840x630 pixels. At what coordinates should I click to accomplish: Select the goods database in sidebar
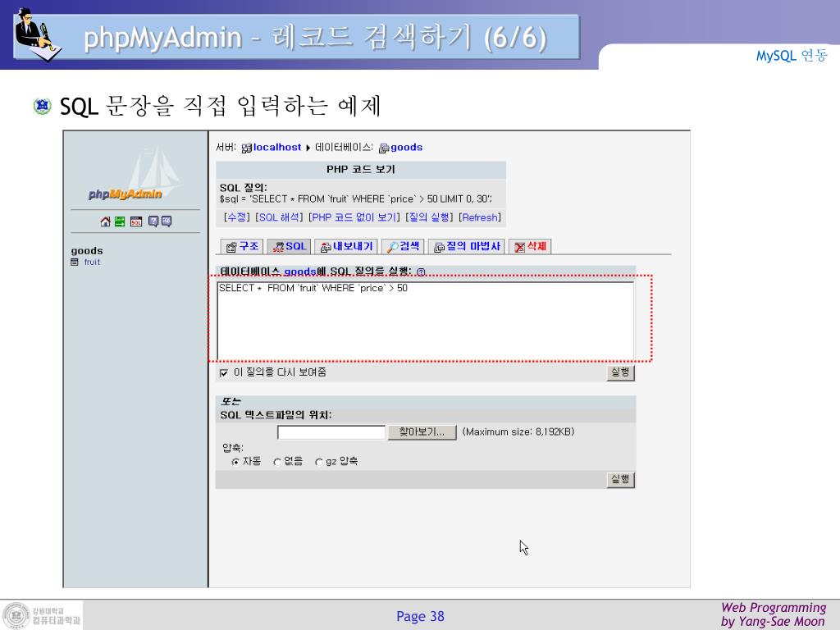pos(87,250)
